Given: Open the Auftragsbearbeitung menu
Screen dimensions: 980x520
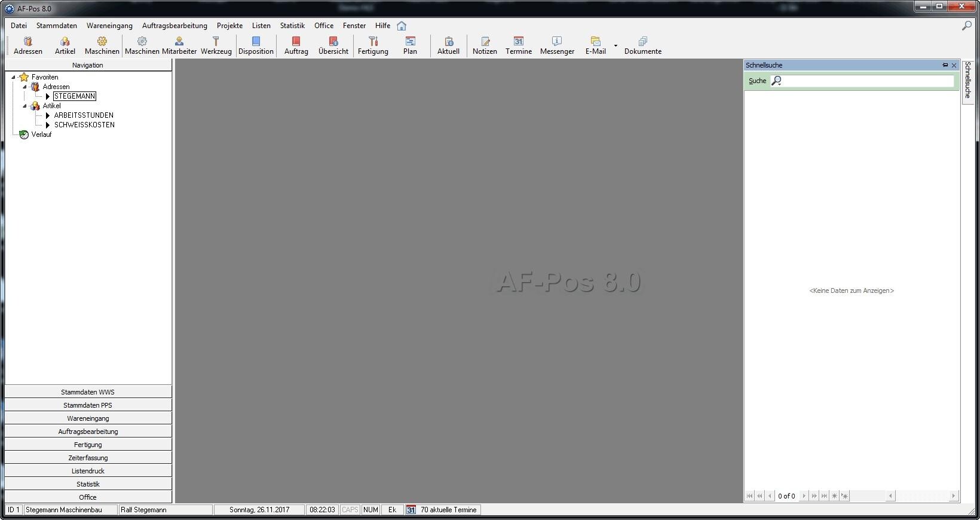Looking at the screenshot, I should [174, 26].
